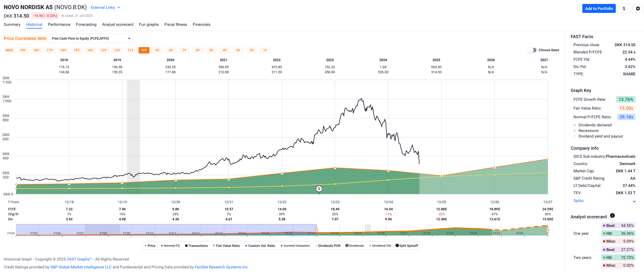
Task: Click the FCFE Growth Rate 13.76% swatch
Action: [625, 99]
